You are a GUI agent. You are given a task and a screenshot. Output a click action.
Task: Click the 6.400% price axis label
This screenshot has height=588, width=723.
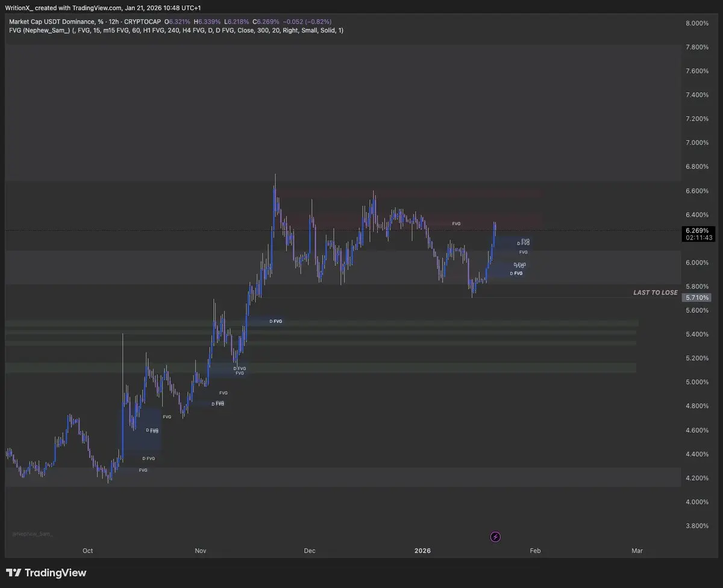tap(697, 214)
